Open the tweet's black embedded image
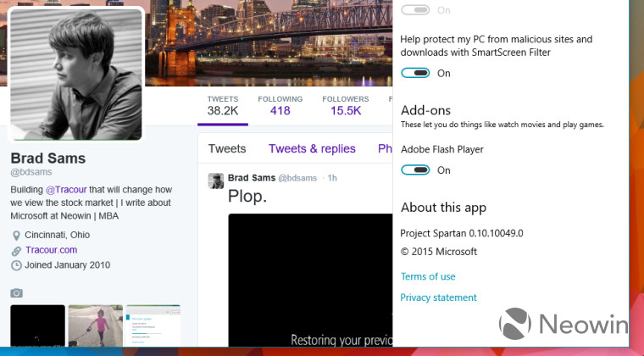This screenshot has height=356, width=644. (310, 280)
